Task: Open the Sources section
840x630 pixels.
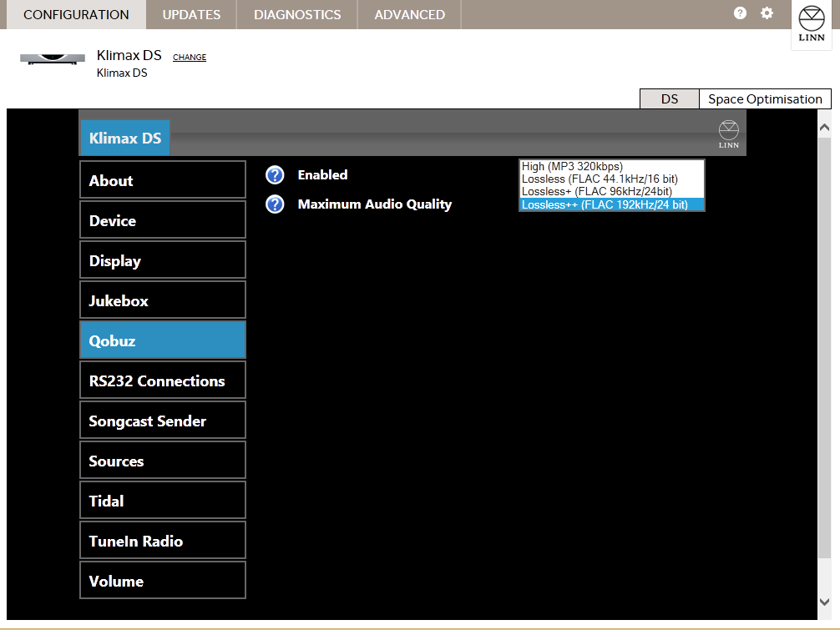Action: coord(163,461)
